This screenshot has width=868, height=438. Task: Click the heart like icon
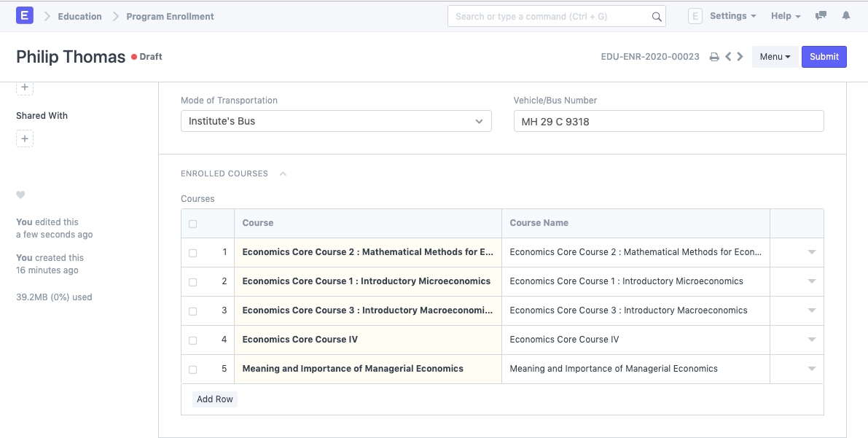tap(20, 195)
